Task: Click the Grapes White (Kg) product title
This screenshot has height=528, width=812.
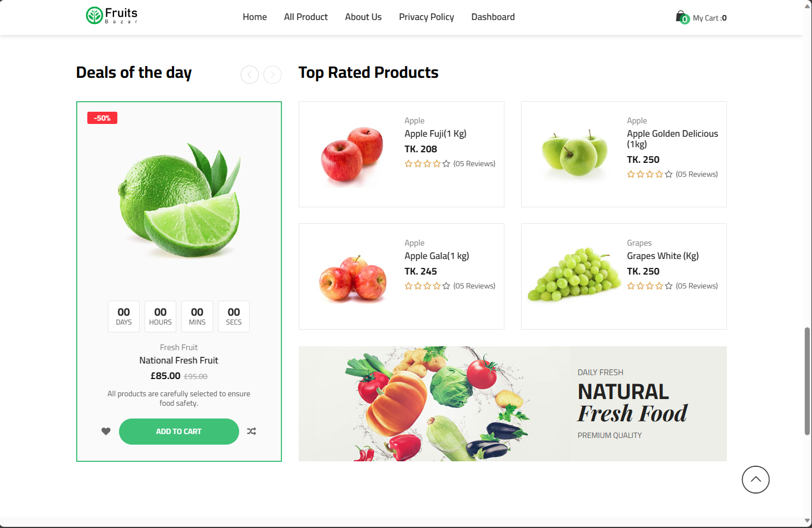Action: coord(662,256)
